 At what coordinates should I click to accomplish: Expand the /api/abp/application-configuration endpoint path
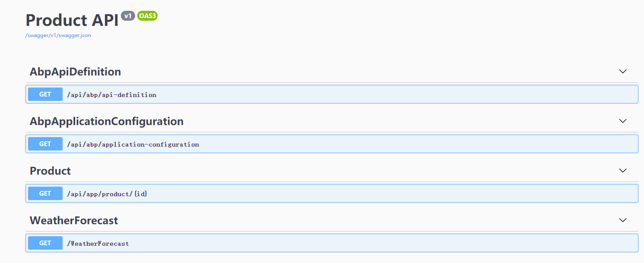pyautogui.click(x=133, y=144)
